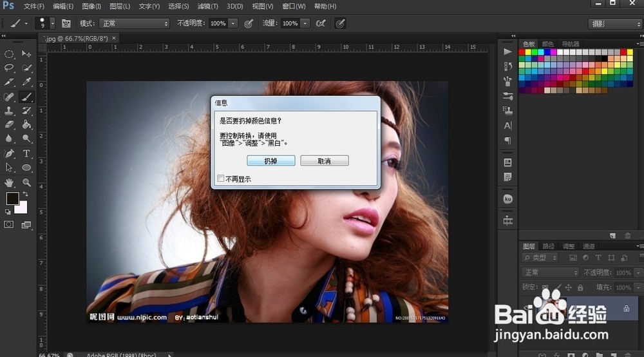This screenshot has width=644, height=357.
Task: Toggle pressure for opacity button
Action: pos(249,23)
